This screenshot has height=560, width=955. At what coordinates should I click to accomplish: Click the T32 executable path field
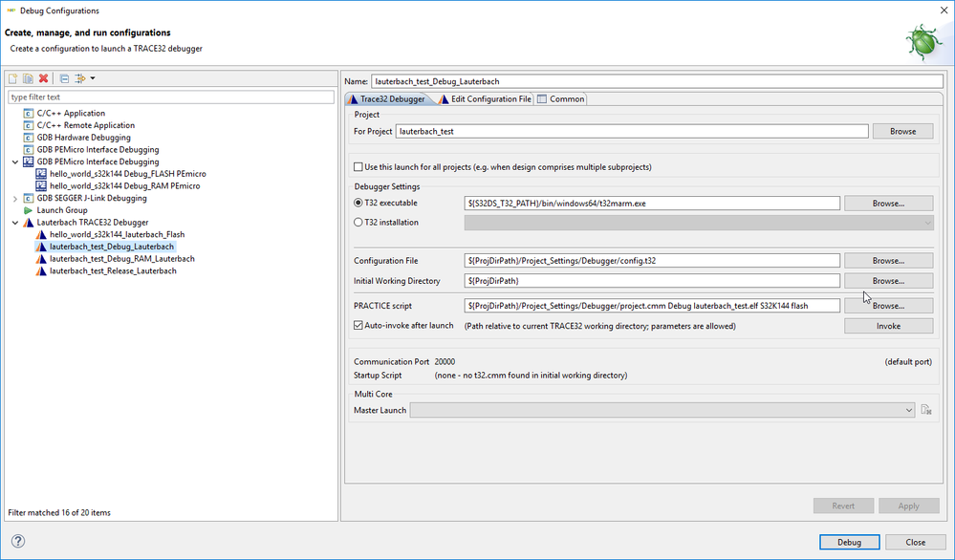pyautogui.click(x=652, y=204)
